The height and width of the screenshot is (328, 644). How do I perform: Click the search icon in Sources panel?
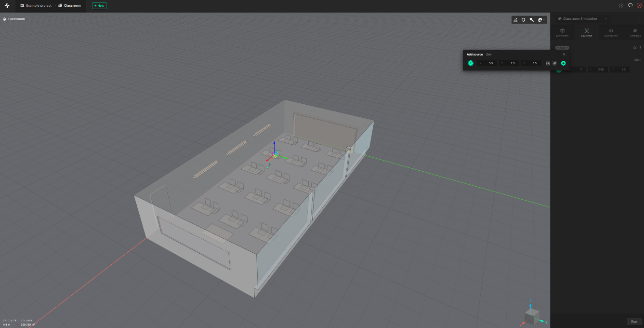635,48
